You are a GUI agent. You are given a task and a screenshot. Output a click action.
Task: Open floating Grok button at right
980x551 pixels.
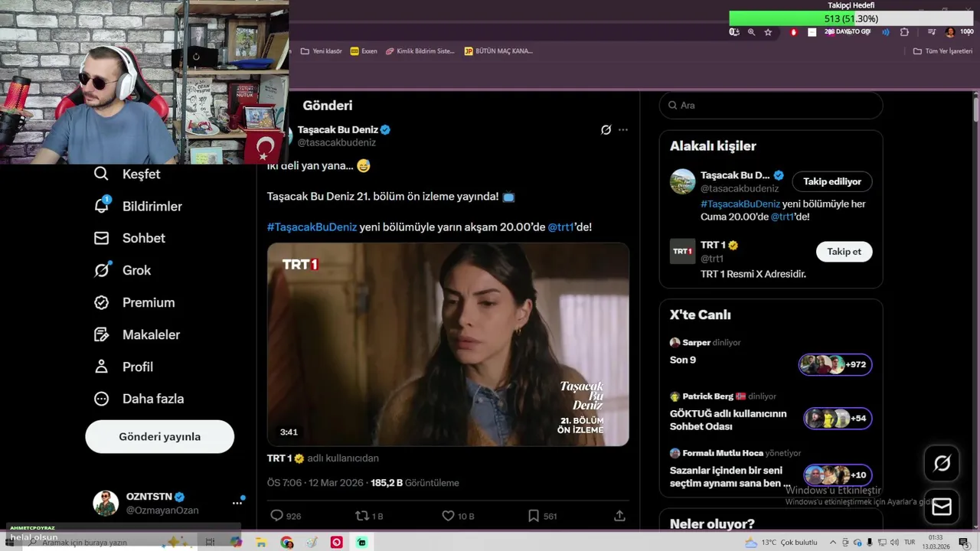[942, 463]
